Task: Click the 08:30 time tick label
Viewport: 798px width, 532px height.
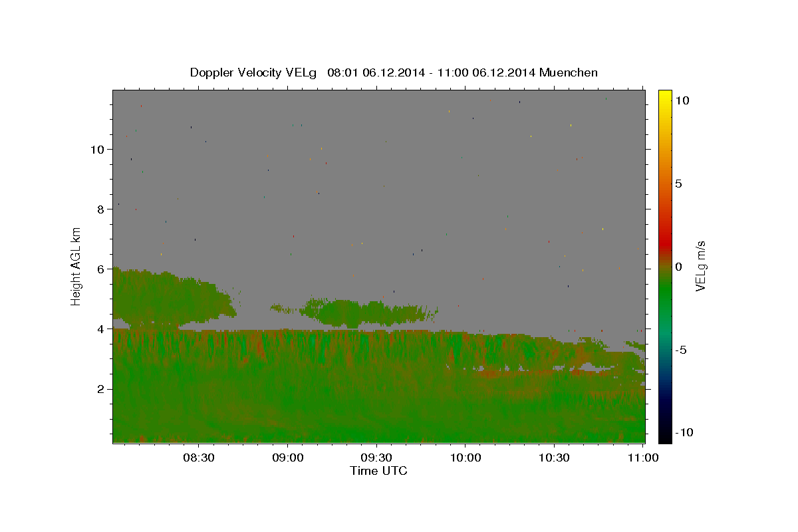Action: [199, 458]
